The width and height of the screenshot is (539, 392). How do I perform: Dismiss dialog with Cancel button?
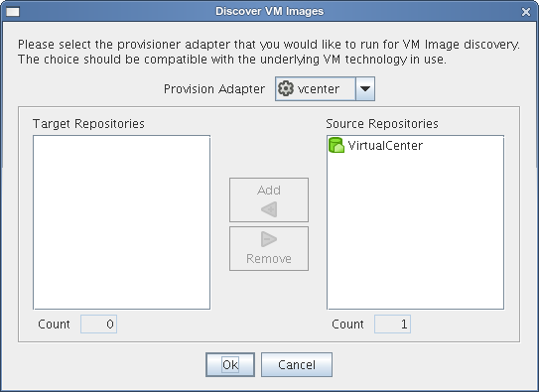pos(297,364)
